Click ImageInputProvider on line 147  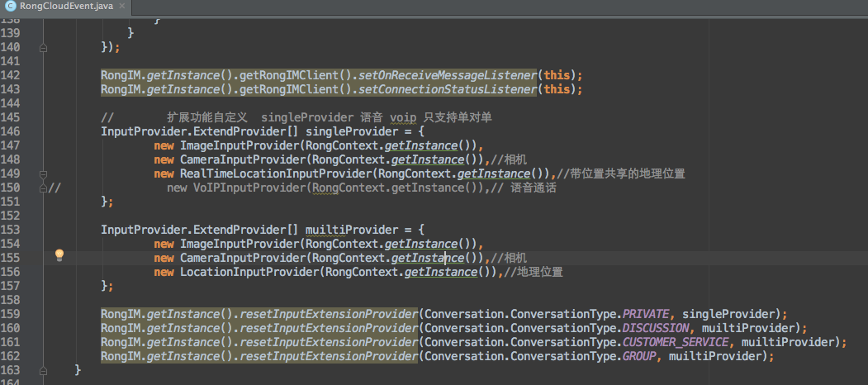pos(240,145)
